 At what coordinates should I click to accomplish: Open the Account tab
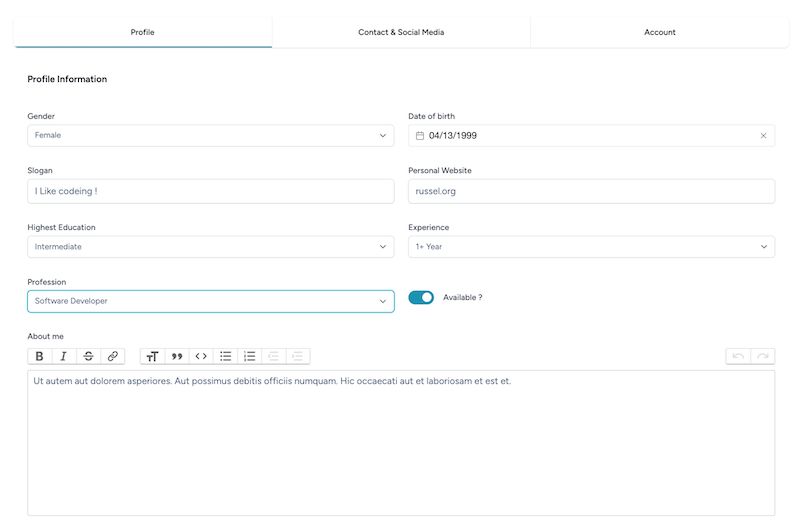click(660, 32)
